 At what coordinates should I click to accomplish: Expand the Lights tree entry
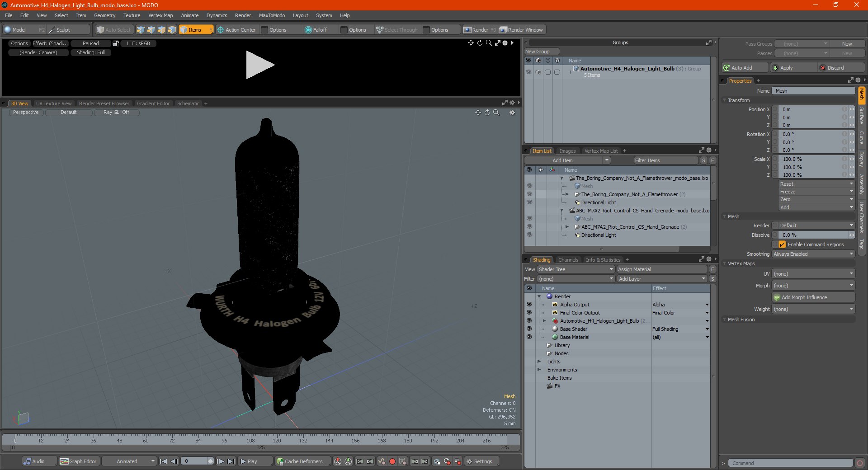[x=539, y=362]
